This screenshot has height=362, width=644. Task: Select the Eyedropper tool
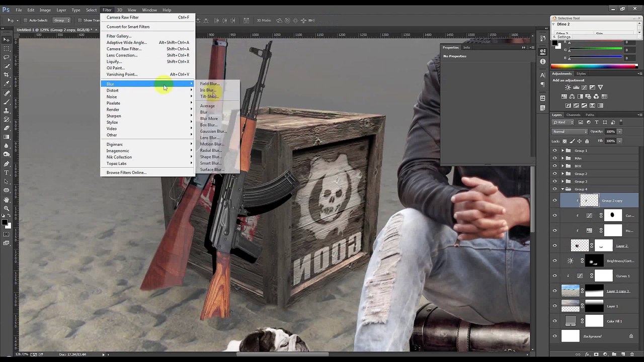(6, 83)
